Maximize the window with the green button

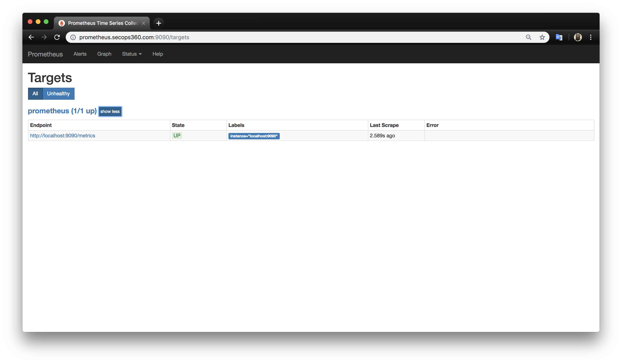pyautogui.click(x=46, y=22)
